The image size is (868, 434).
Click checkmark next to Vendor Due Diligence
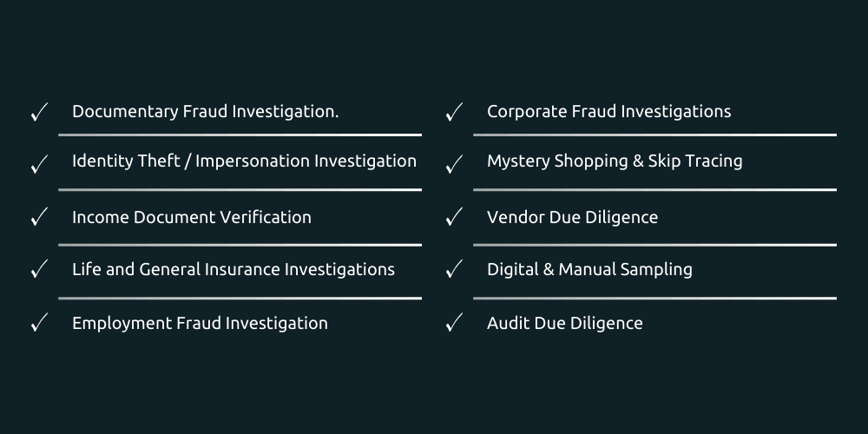(x=454, y=217)
